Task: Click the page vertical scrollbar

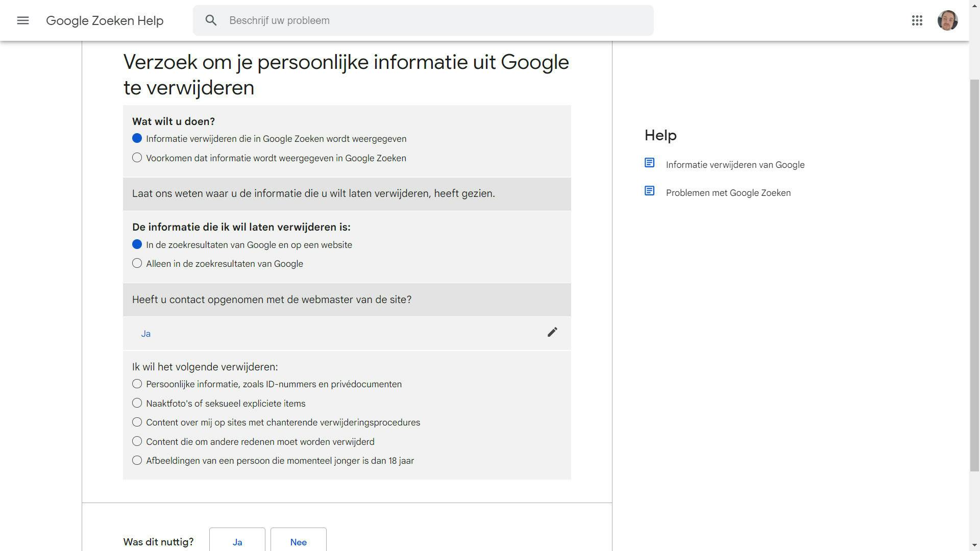Action: (x=974, y=275)
